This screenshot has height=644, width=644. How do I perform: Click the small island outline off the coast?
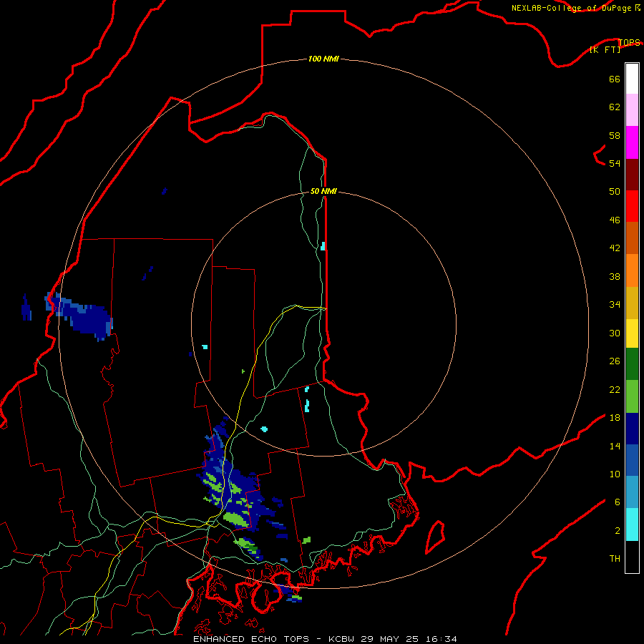pyautogui.click(x=435, y=537)
